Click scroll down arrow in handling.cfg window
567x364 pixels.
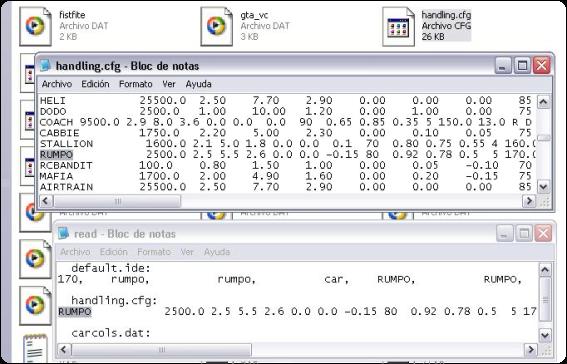543,187
